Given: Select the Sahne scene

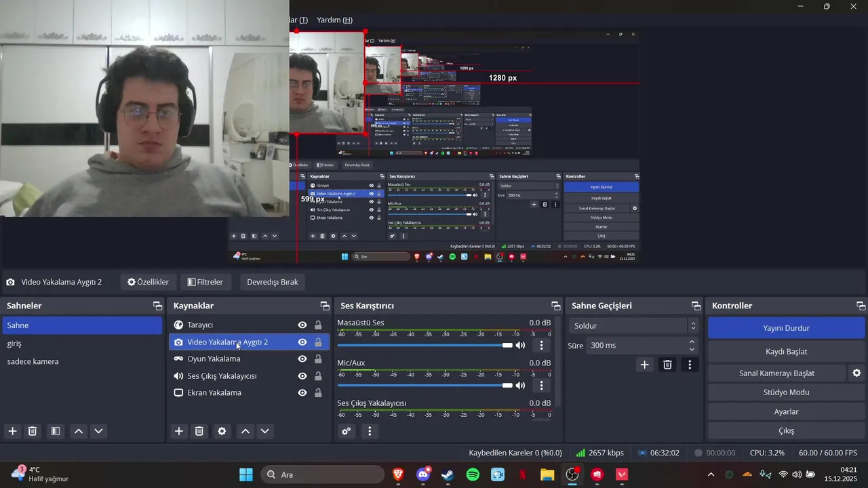Looking at the screenshot, I should coord(82,325).
